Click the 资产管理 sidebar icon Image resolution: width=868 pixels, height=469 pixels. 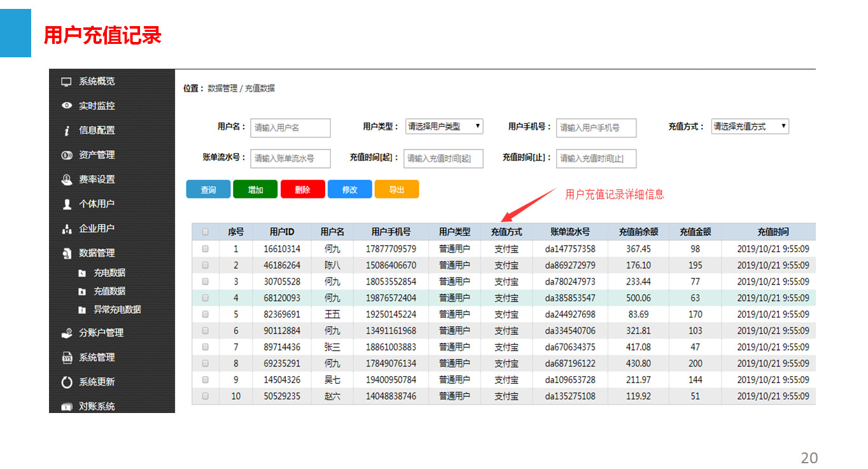[x=66, y=155]
